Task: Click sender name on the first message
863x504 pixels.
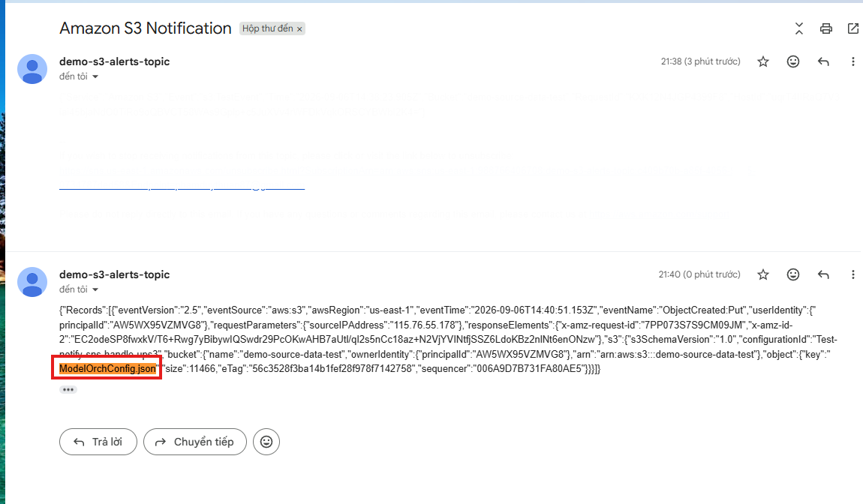Action: tap(115, 61)
